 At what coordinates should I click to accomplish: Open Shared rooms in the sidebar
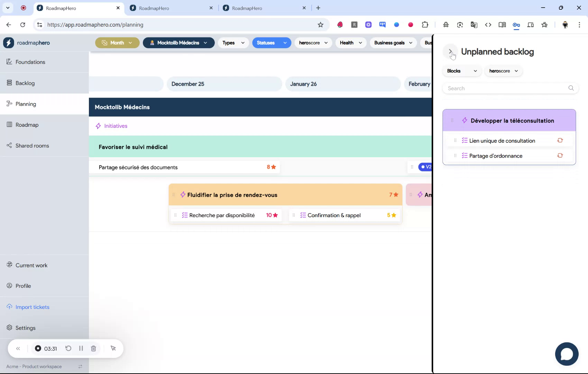(32, 145)
